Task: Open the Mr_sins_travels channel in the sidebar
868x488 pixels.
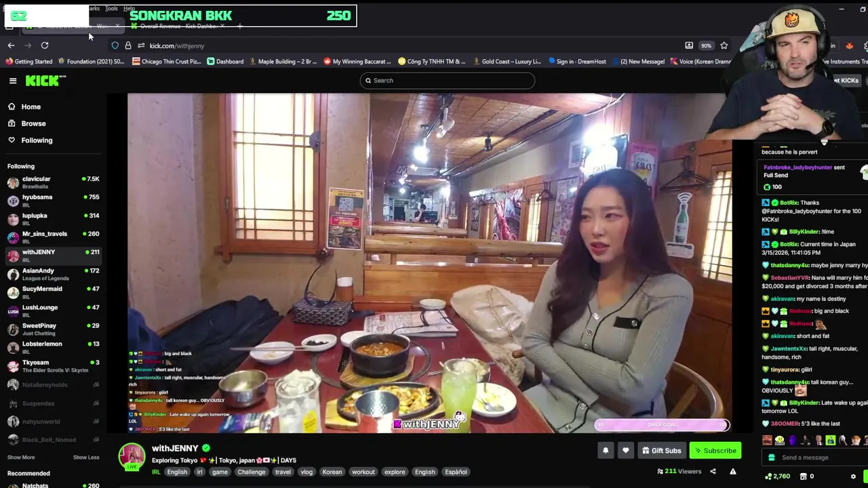Action: click(x=53, y=237)
